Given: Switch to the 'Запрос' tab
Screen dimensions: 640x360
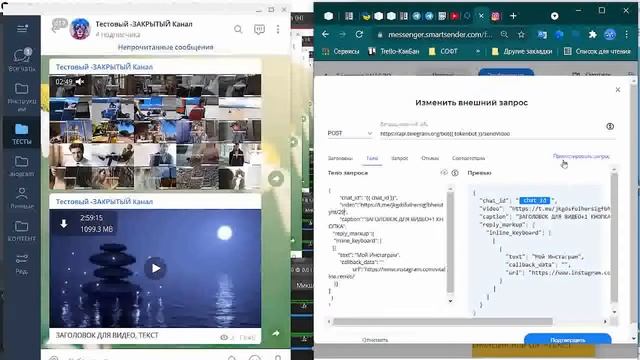Looking at the screenshot, I should pos(400,158).
